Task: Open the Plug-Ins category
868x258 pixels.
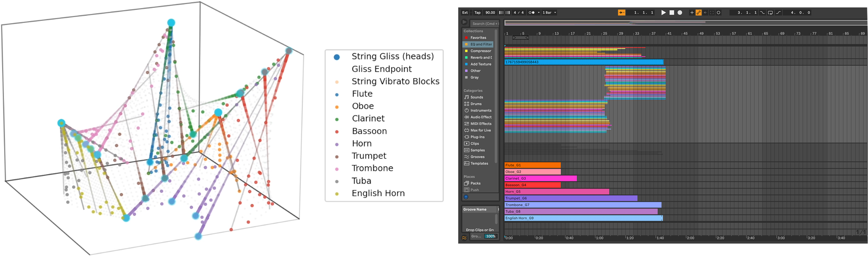Action: [478, 137]
